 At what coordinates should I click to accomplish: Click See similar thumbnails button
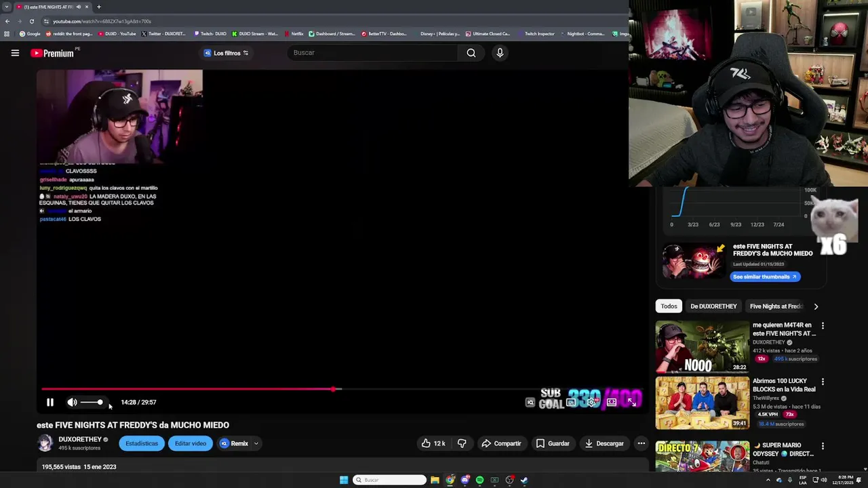(x=765, y=277)
